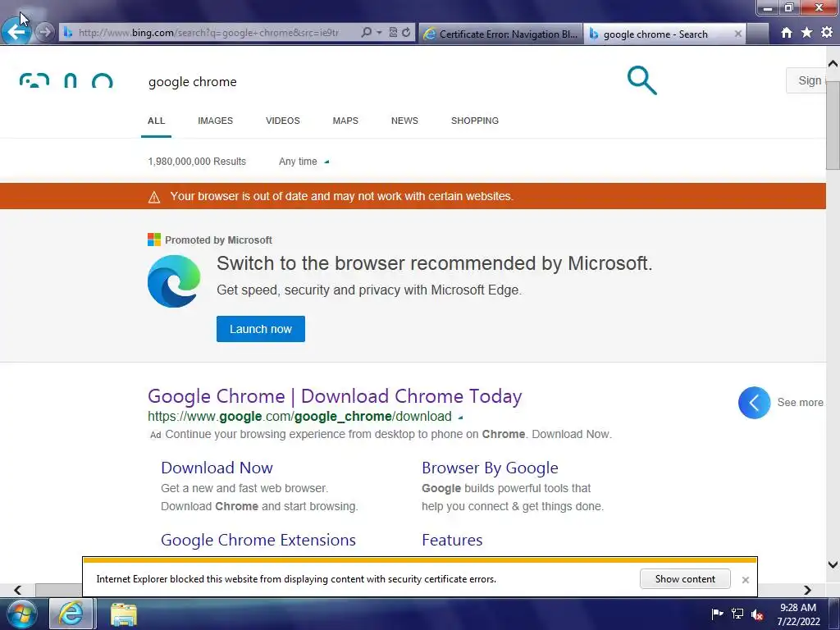Click the horizontal scrollbar left arrow

18,590
